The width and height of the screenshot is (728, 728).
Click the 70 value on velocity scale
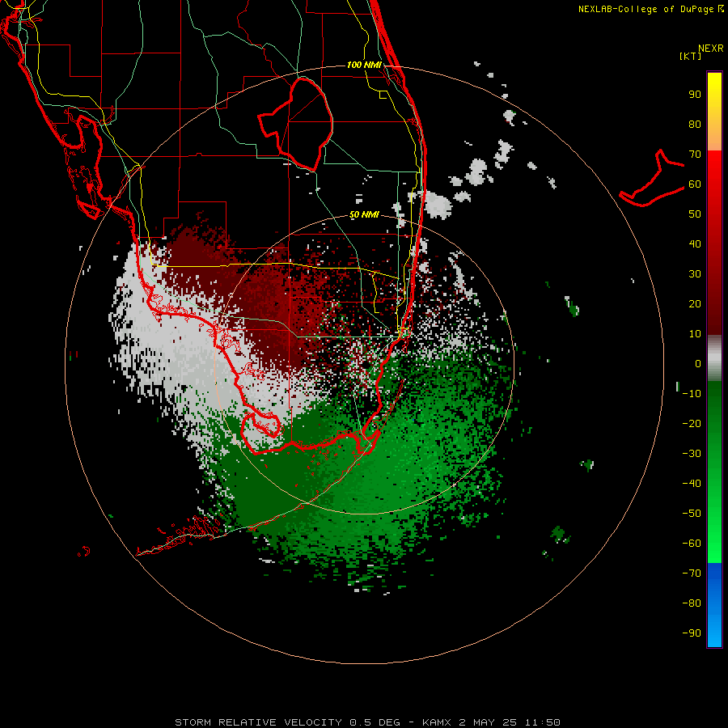pos(695,154)
